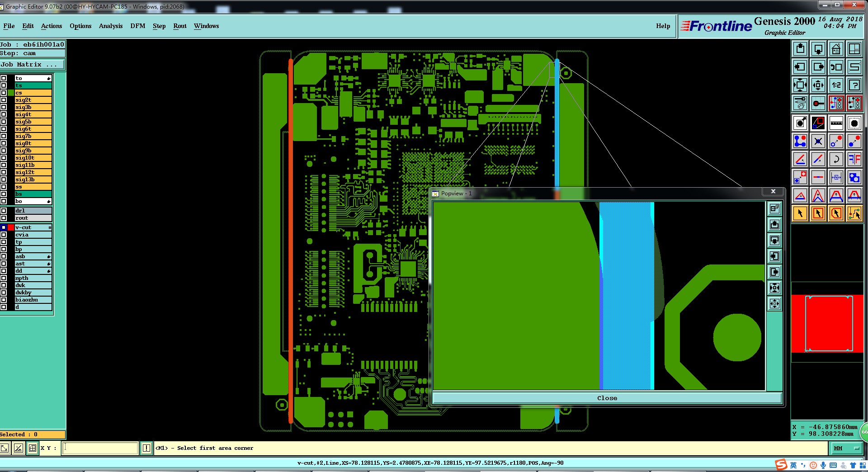Viewport: 868px width, 472px height.
Task: Toggle display checkbox for layer rout
Action: 4,218
